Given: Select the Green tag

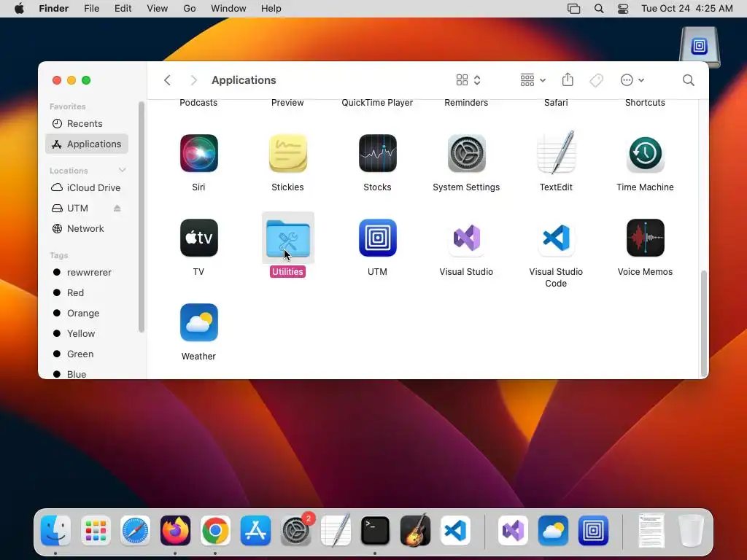Looking at the screenshot, I should coord(87,354).
